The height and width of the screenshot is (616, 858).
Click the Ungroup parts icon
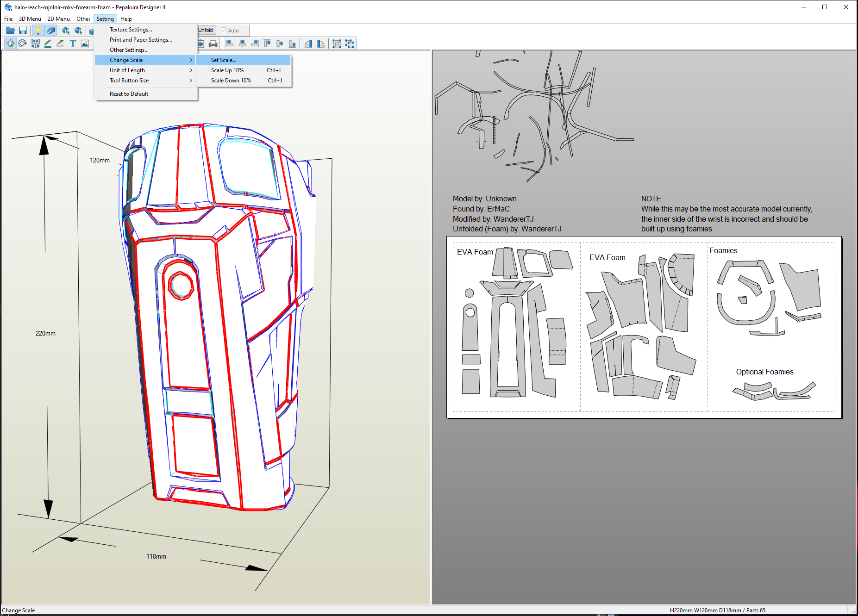click(x=350, y=44)
